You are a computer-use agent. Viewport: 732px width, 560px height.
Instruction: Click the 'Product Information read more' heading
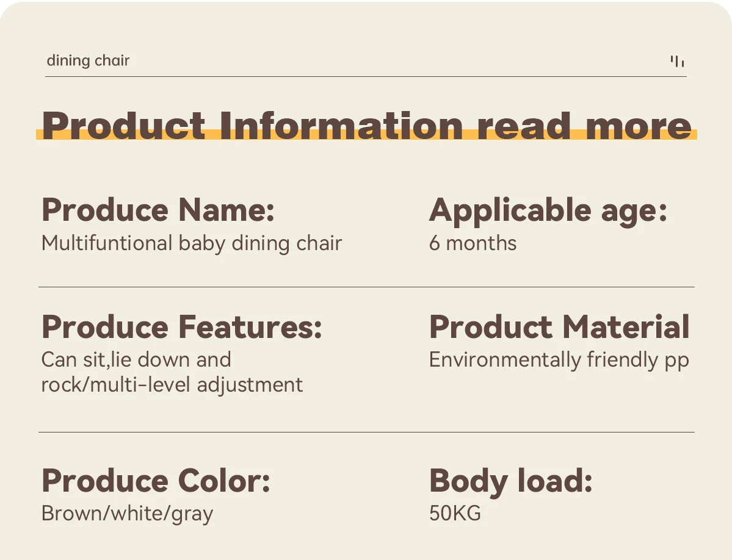coord(366,126)
